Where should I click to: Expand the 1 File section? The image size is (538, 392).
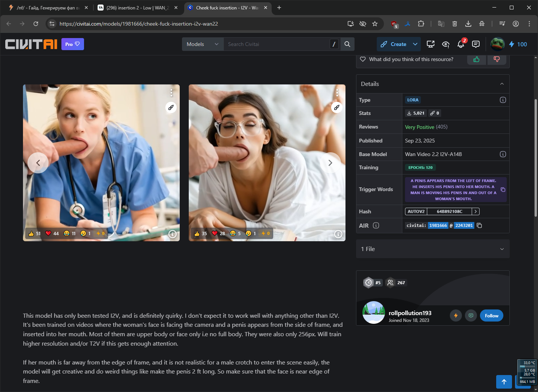433,249
